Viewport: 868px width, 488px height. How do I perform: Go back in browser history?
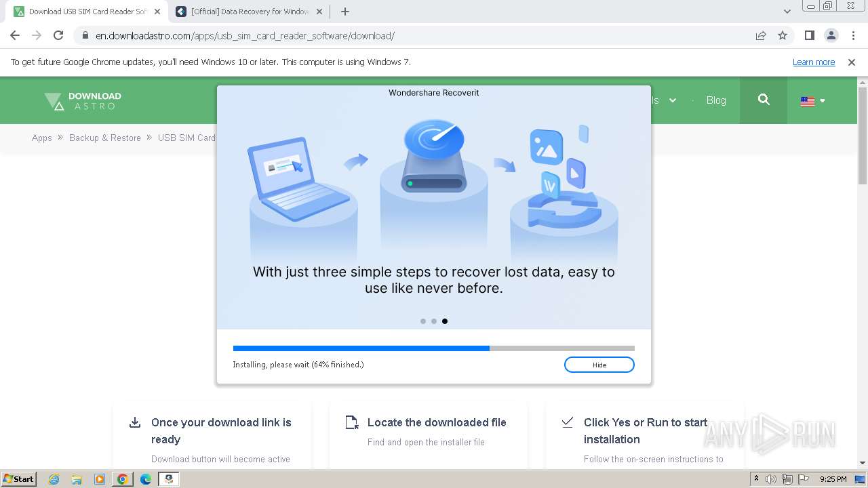(x=15, y=35)
